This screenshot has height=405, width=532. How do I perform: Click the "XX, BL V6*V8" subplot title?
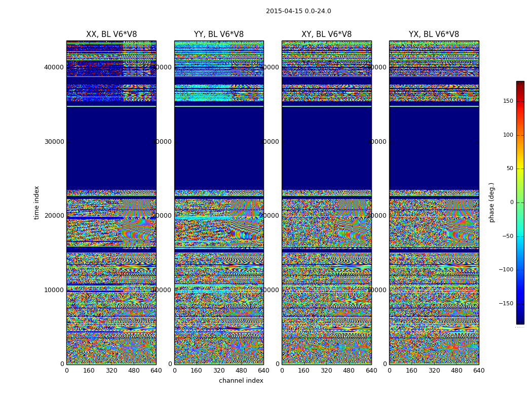click(x=111, y=34)
